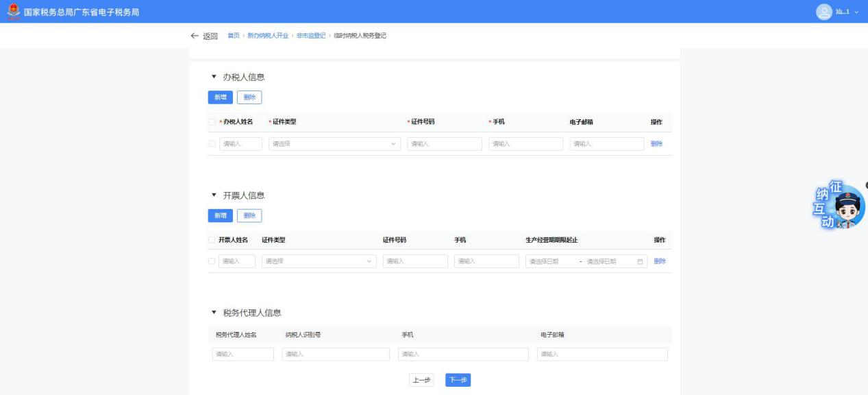Viewport: 868px width, 395px height.
Task: Collapse the 开票人信息 section
Action: point(214,195)
